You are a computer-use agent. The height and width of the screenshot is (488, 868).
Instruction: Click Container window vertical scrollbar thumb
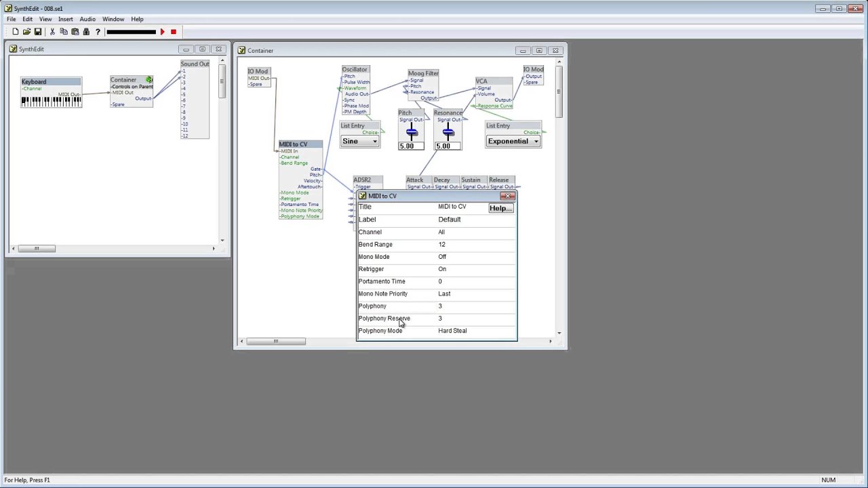click(559, 93)
